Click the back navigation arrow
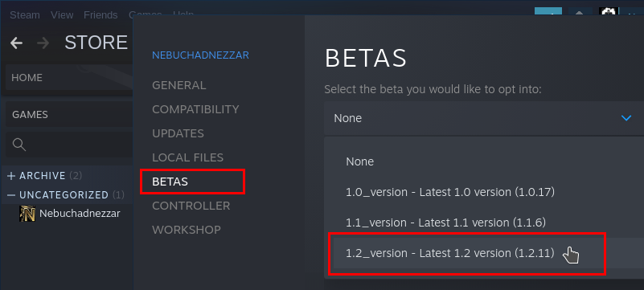Image resolution: width=644 pixels, height=290 pixels. pyautogui.click(x=16, y=43)
